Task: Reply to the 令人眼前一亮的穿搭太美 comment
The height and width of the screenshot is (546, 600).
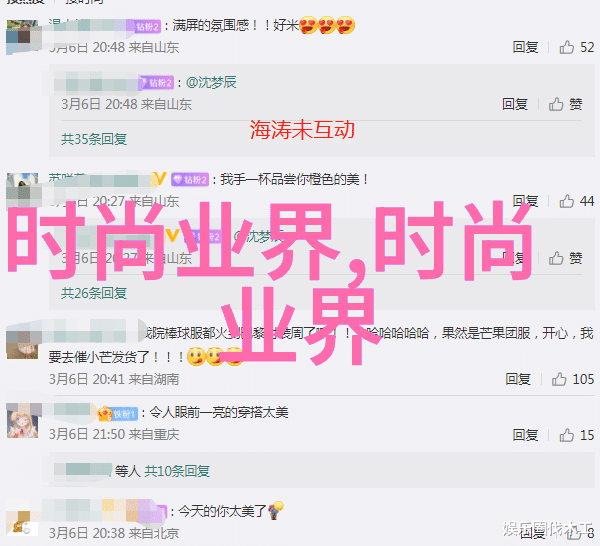Action: tap(525, 435)
